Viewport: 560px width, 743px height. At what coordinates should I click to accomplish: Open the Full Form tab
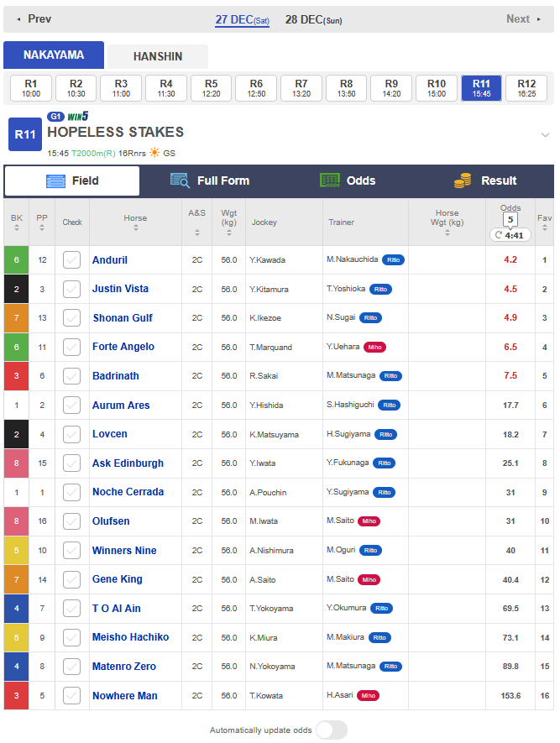(209, 181)
